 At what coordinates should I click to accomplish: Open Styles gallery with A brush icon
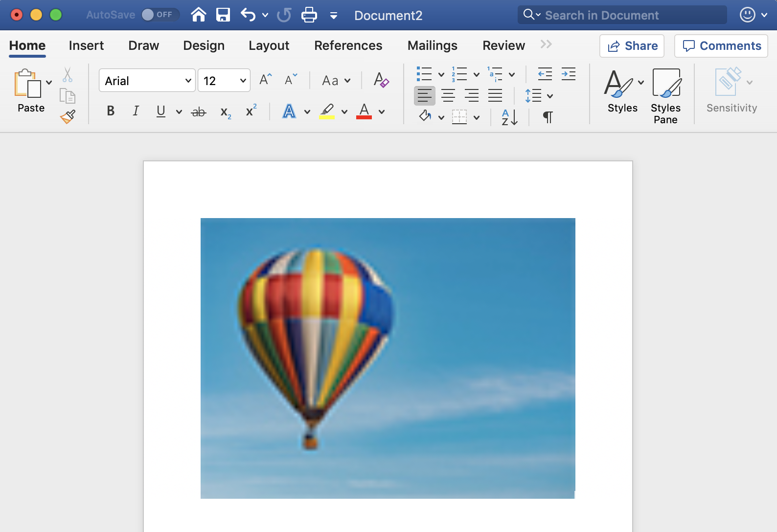[x=618, y=83]
